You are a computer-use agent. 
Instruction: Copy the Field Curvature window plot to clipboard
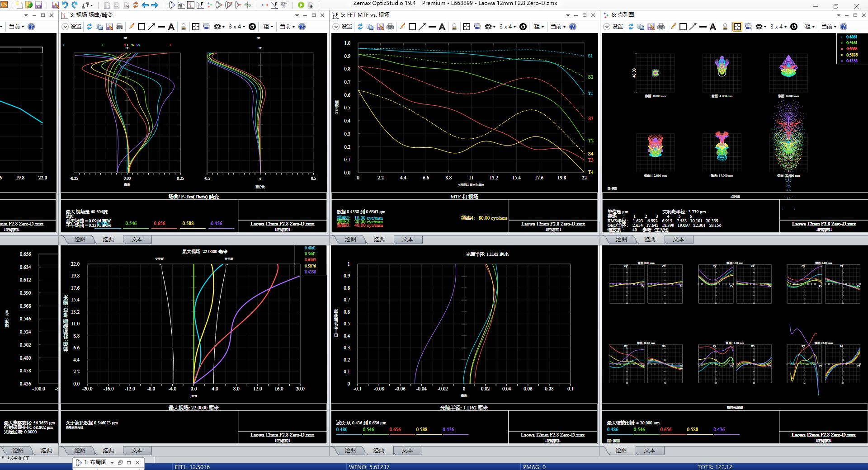click(x=99, y=27)
